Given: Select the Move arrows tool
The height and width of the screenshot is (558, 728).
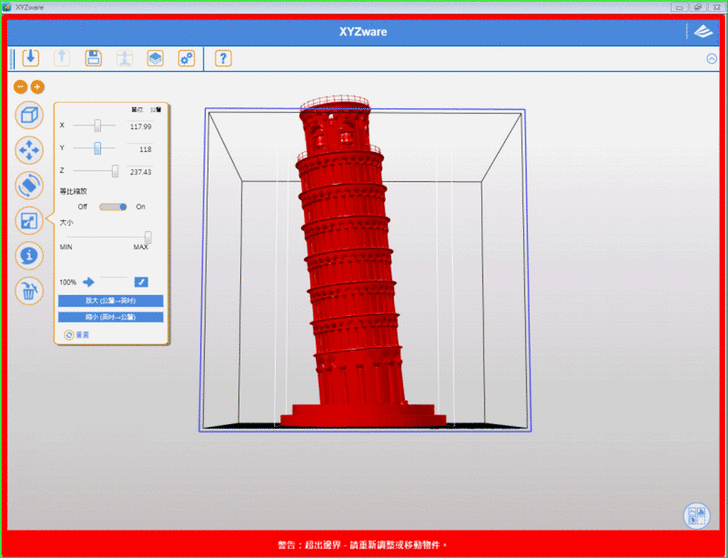Looking at the screenshot, I should pyautogui.click(x=30, y=151).
